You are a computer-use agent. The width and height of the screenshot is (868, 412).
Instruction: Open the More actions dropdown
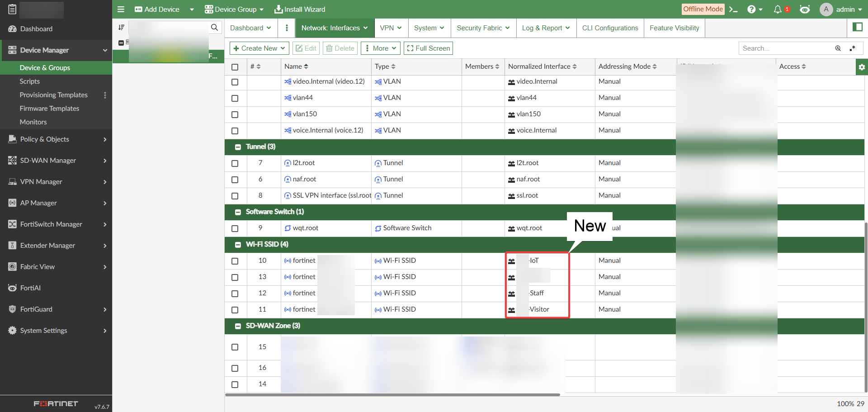point(381,48)
